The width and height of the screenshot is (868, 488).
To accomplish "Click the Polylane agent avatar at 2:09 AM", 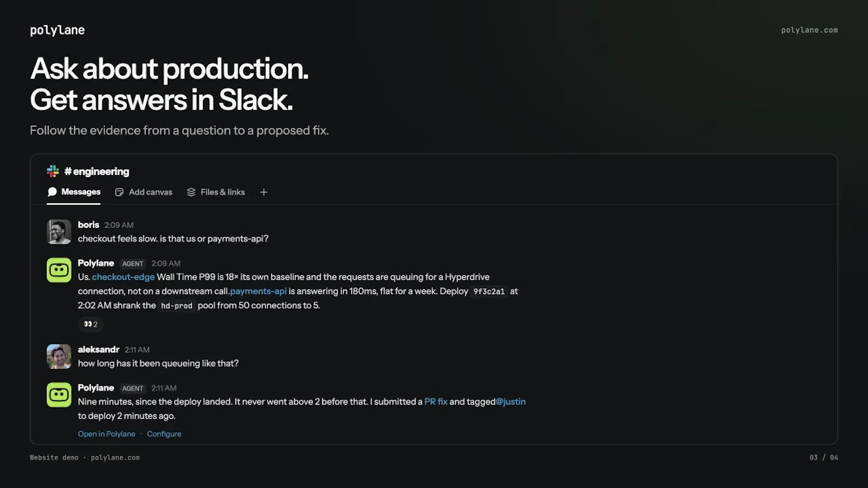I will click(59, 270).
